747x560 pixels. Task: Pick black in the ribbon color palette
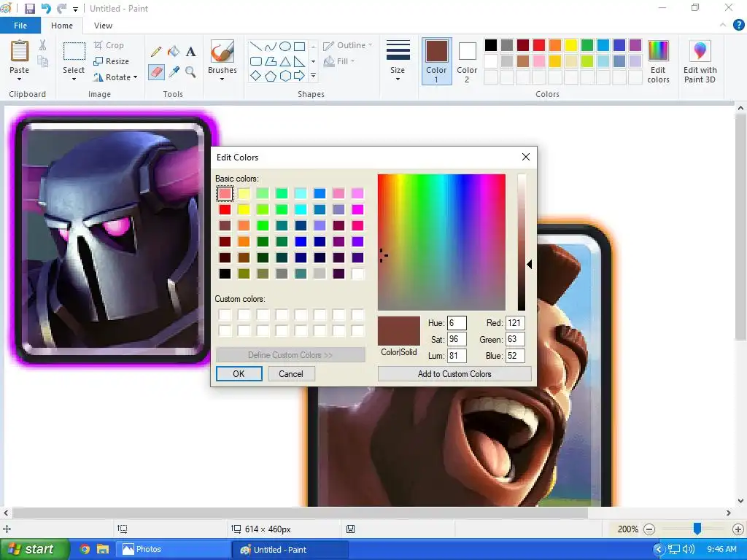click(491, 45)
